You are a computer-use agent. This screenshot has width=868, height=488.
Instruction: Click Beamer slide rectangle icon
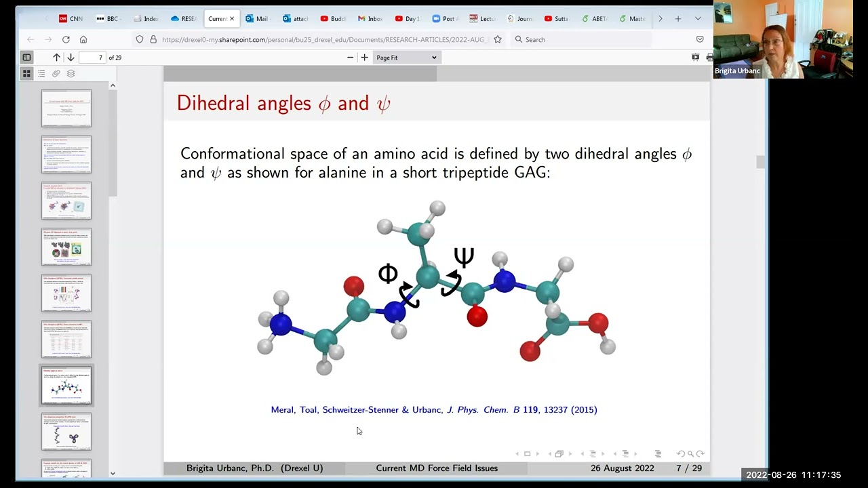(527, 453)
